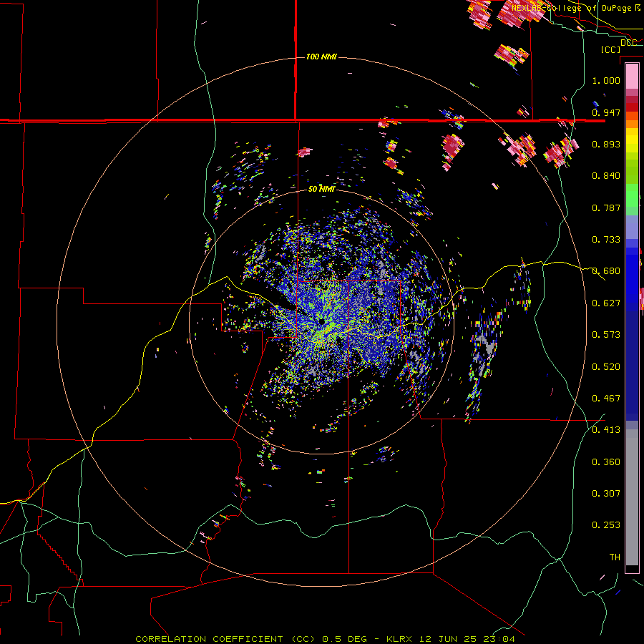
Task: Select the lavender segment of the color bar
Action: click(x=632, y=227)
